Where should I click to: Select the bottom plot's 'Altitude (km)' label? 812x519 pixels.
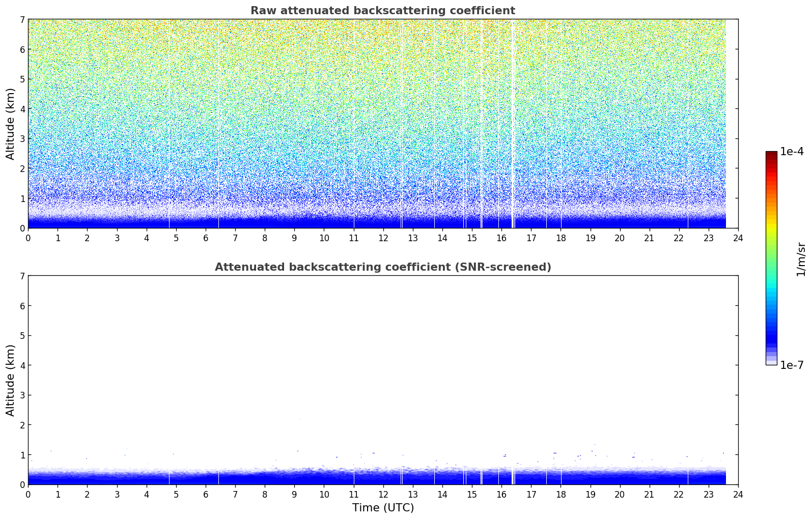[x=11, y=380]
